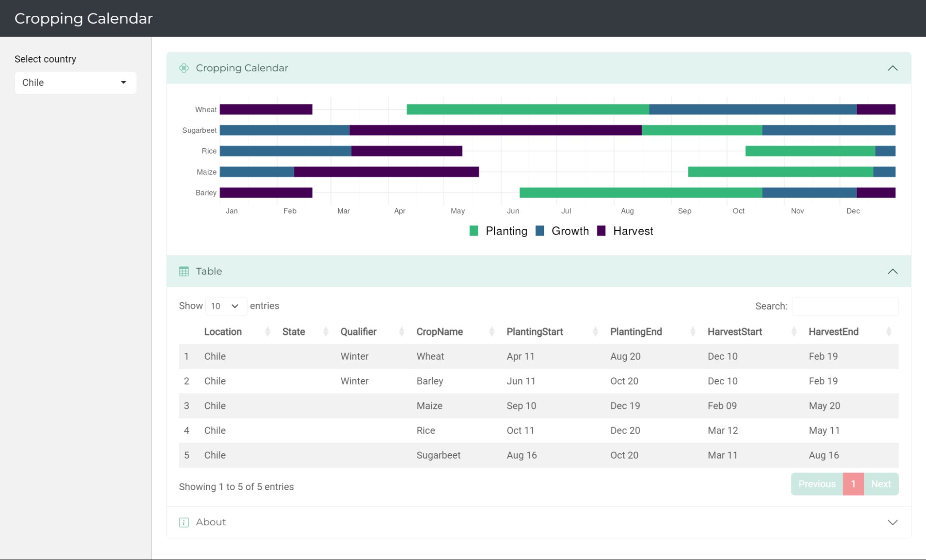This screenshot has height=560, width=926.
Task: Click the sort icon beside HarvestEnd column
Action: [x=889, y=332]
